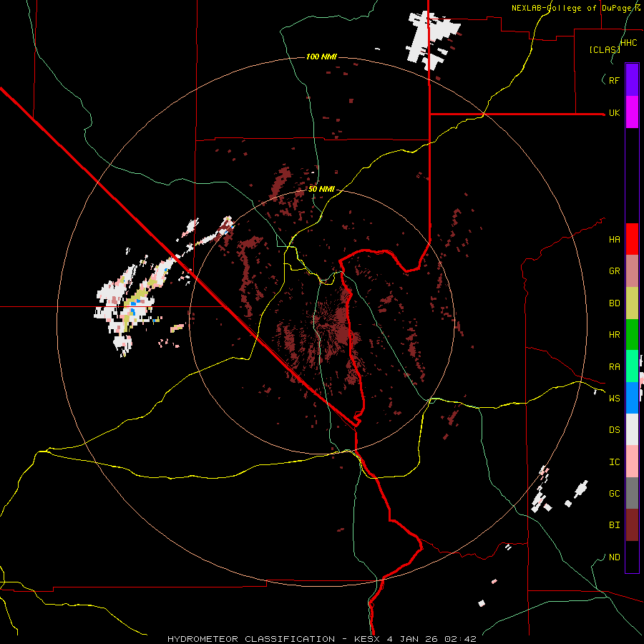Viewport: 644px width, 644px height.
Task: Click the GC legend label
Action: pyautogui.click(x=614, y=494)
